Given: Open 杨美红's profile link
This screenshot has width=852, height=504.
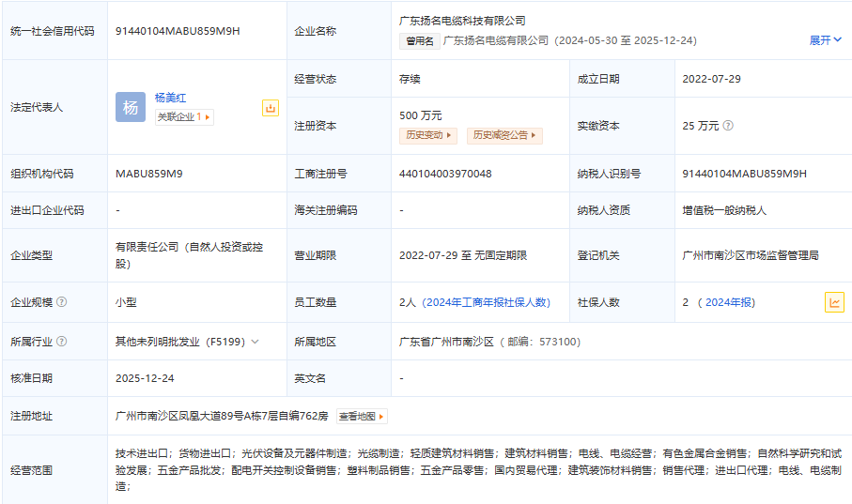Looking at the screenshot, I should pyautogui.click(x=171, y=98).
